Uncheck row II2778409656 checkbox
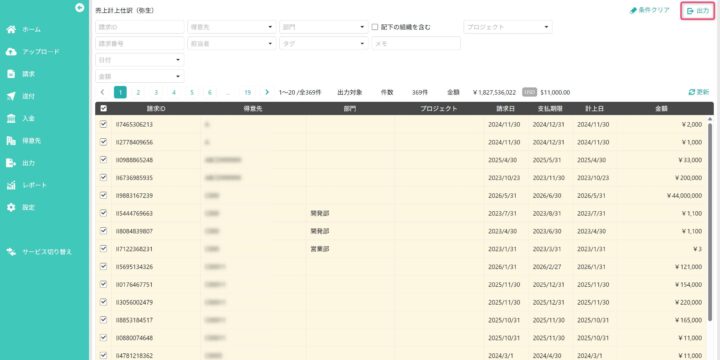 tap(103, 142)
